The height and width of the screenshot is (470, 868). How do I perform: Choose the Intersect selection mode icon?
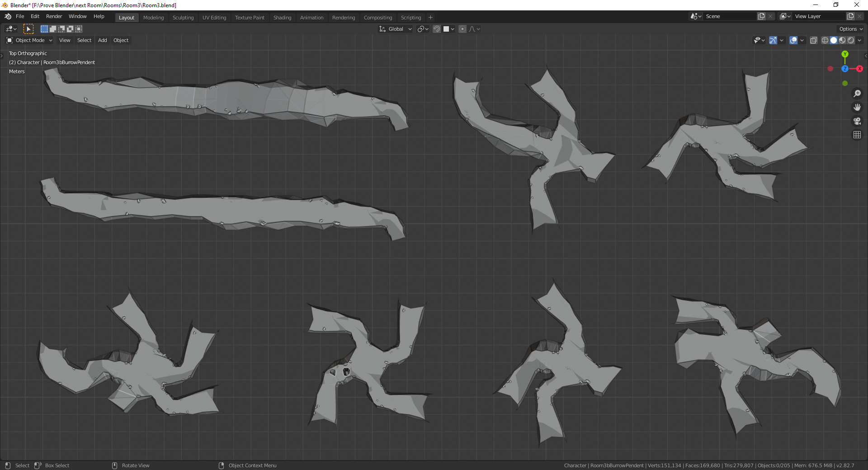tap(79, 29)
